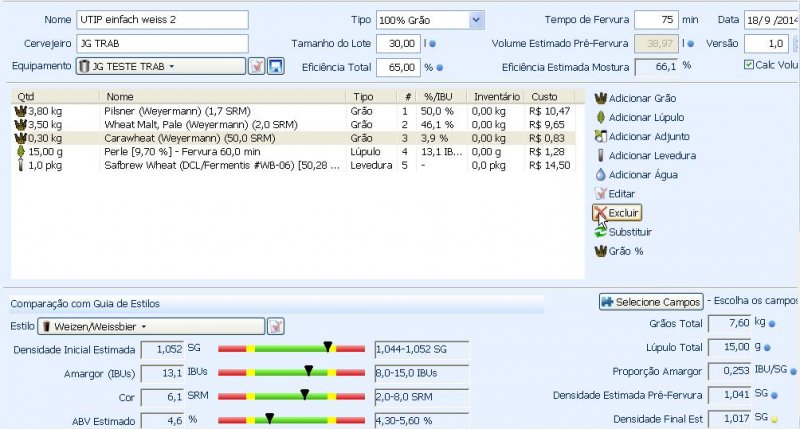Viewport: 800px width, 429px height.
Task: Click the Excluir button
Action: pos(616,213)
